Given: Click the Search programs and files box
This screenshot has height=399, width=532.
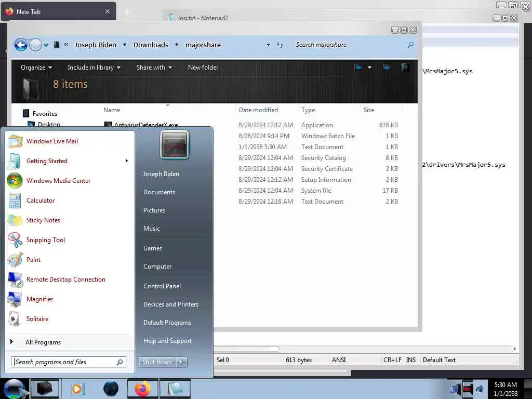Looking at the screenshot, I should [x=68, y=362].
